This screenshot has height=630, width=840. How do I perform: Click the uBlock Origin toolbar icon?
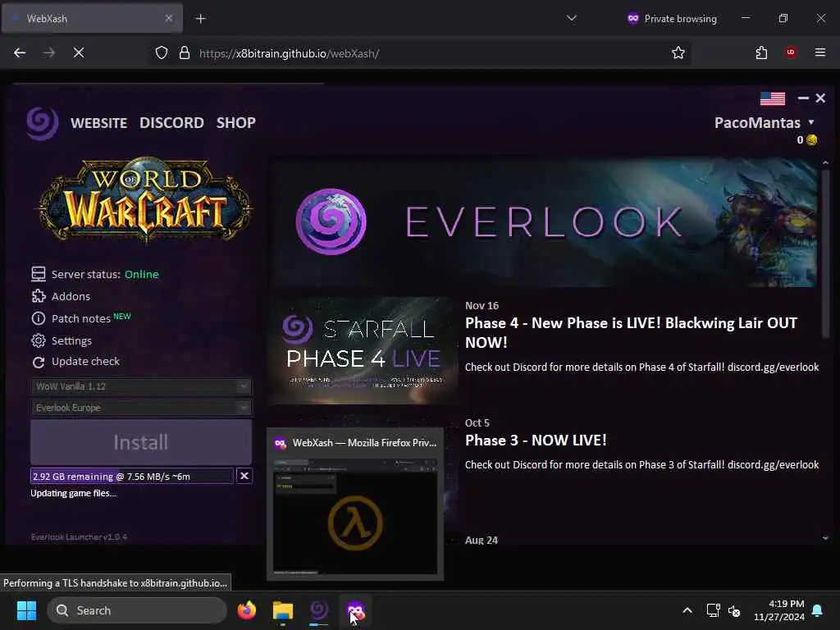[791, 52]
